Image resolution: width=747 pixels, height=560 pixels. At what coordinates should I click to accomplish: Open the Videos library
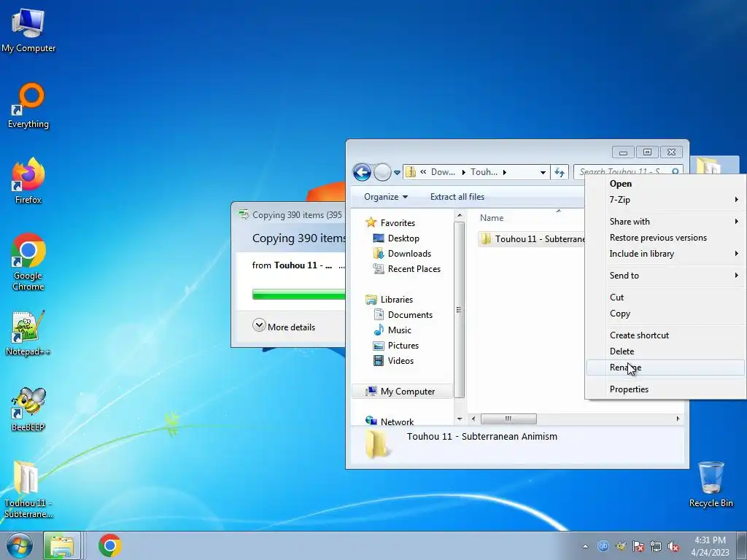point(400,360)
